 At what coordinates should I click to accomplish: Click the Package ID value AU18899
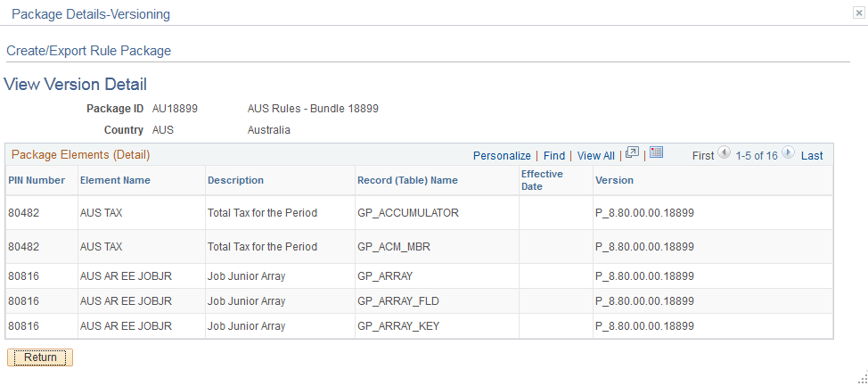175,109
